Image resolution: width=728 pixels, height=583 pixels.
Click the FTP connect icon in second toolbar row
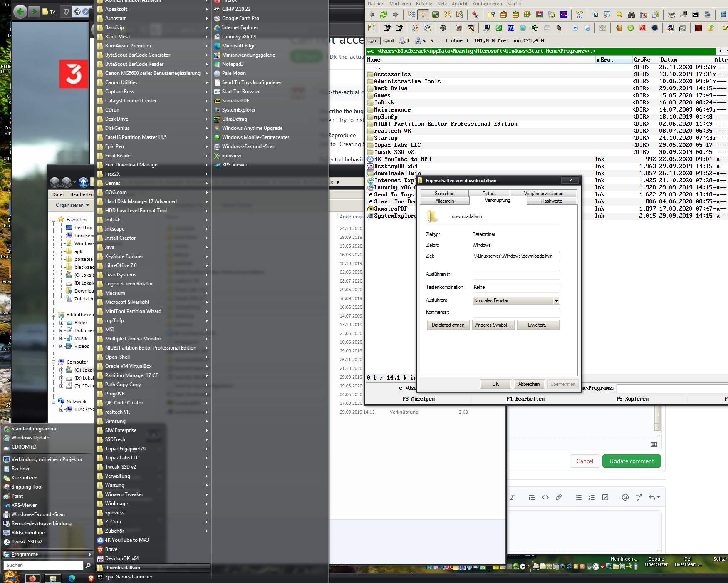coord(415,28)
